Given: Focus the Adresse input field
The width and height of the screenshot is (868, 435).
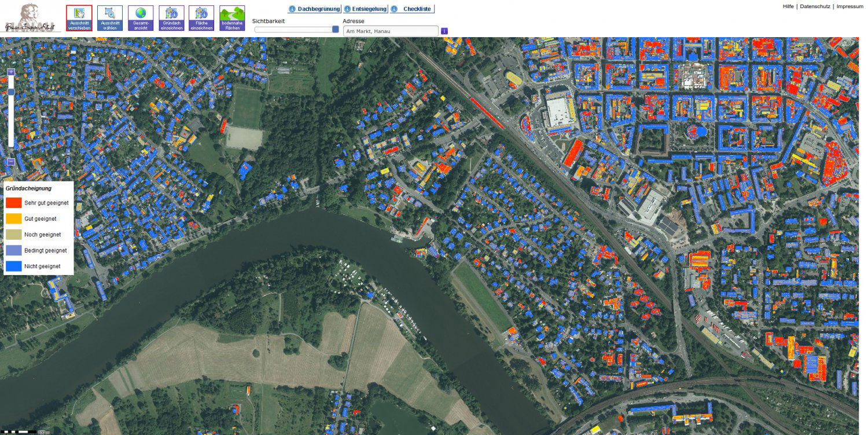Looking at the screenshot, I should (x=391, y=31).
